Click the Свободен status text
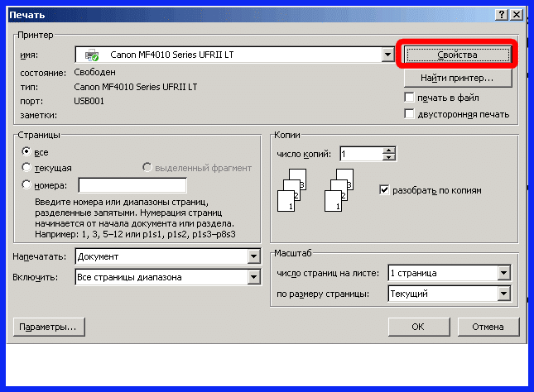This screenshot has width=534, height=392. tap(94, 72)
